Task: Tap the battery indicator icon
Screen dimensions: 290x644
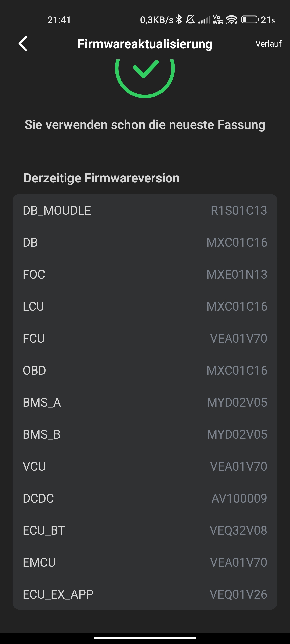Action: [x=250, y=20]
